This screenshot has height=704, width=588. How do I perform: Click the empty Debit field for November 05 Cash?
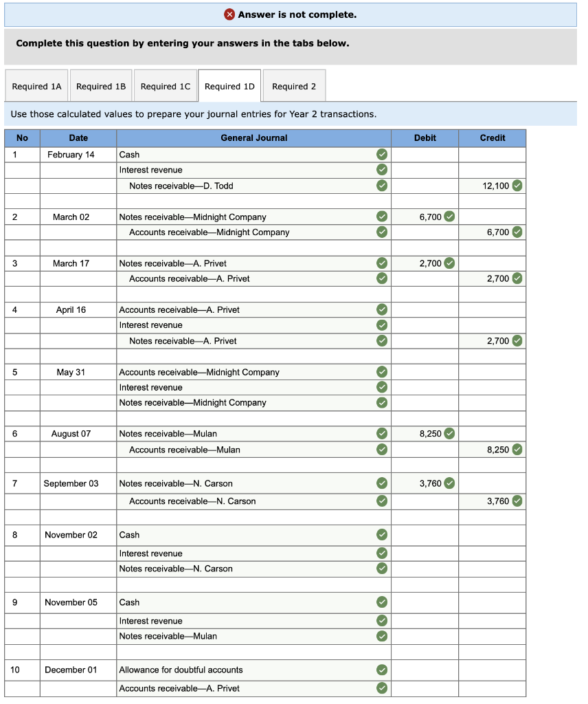[x=425, y=602]
